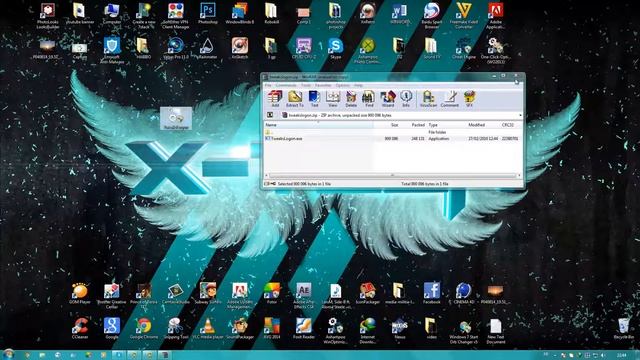Select the TweaksLogon.exe file row

tap(393, 139)
